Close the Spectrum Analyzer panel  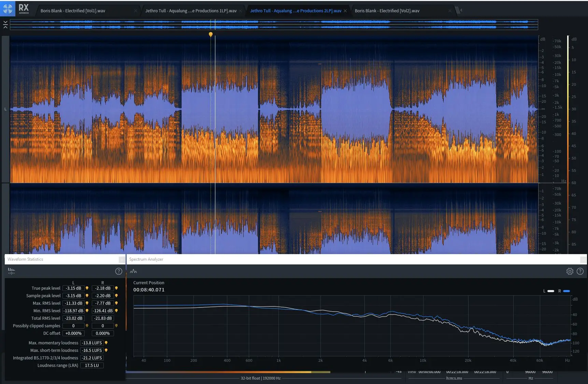coord(583,260)
